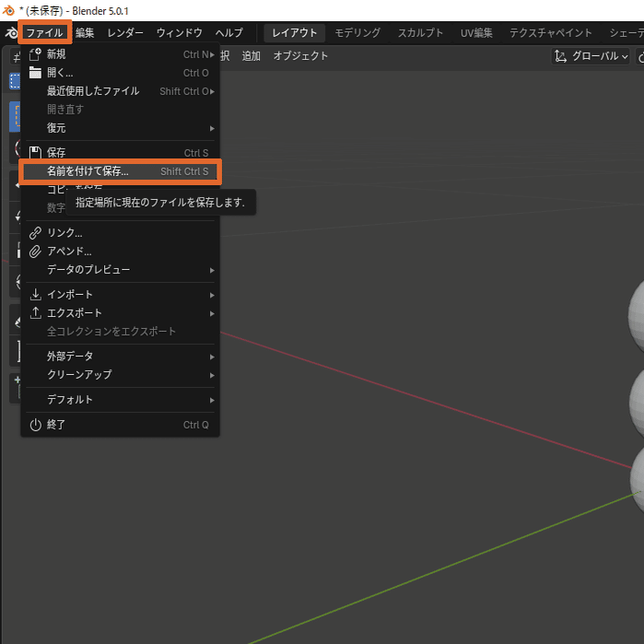Open the グローバル transform orientation dropdown
Image resolution: width=644 pixels, height=644 pixels.
pyautogui.click(x=591, y=56)
